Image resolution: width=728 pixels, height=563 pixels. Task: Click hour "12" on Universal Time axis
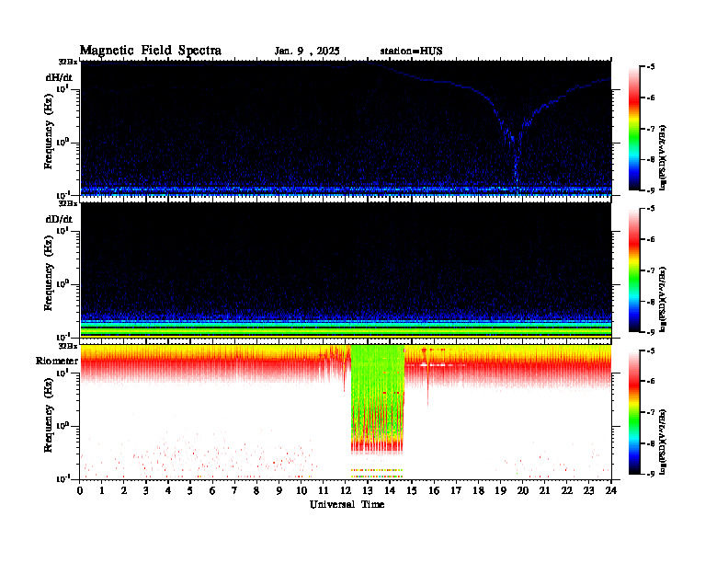346,490
